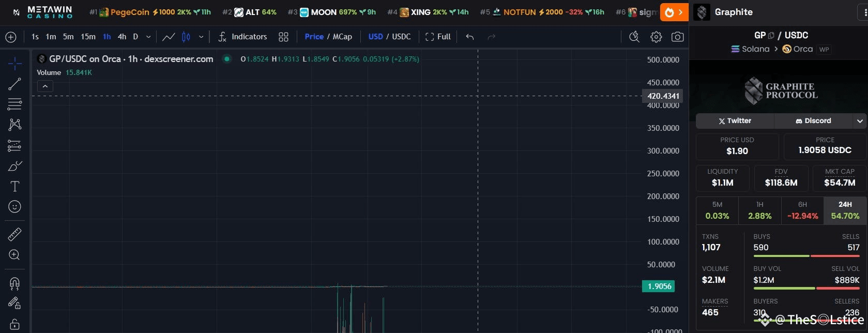Viewport: 868px width, 333px height.
Task: Expand the chart style dropdown arrow
Action: click(x=201, y=37)
